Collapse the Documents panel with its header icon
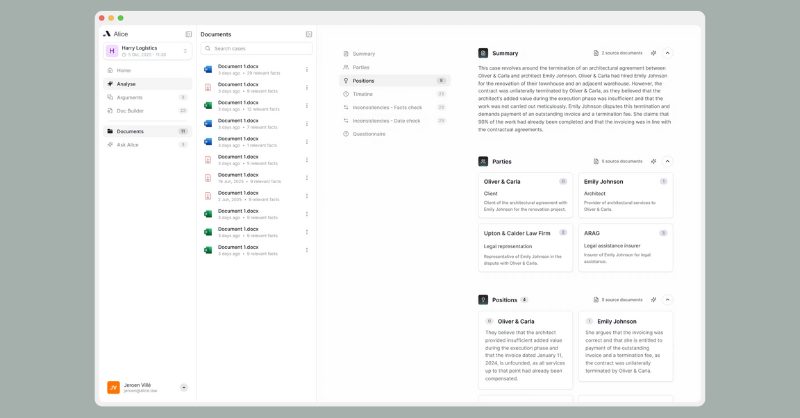The height and width of the screenshot is (418, 800). [308, 34]
